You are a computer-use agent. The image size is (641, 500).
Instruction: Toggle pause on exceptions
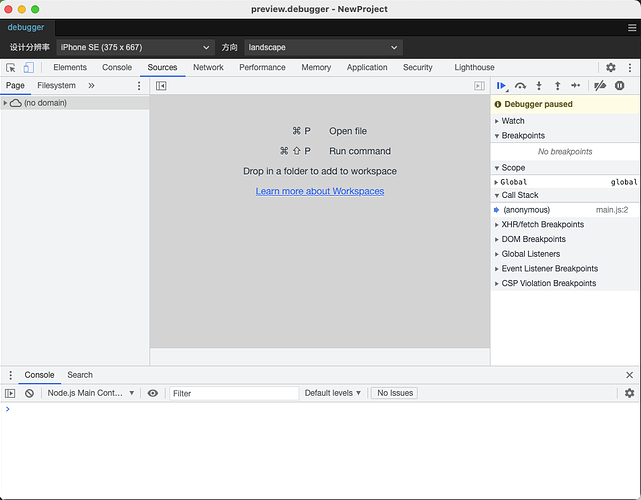(619, 86)
